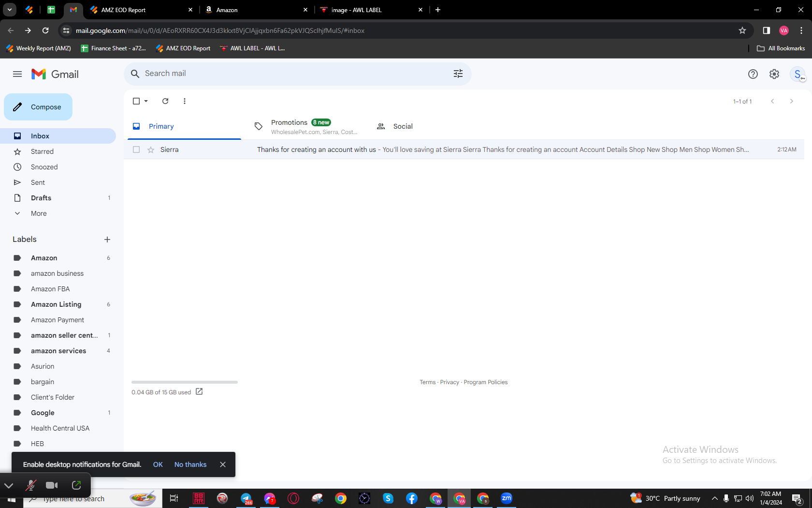The image size is (812, 508).
Task: Toggle the muted microphone in meeting overlay
Action: click(31, 485)
